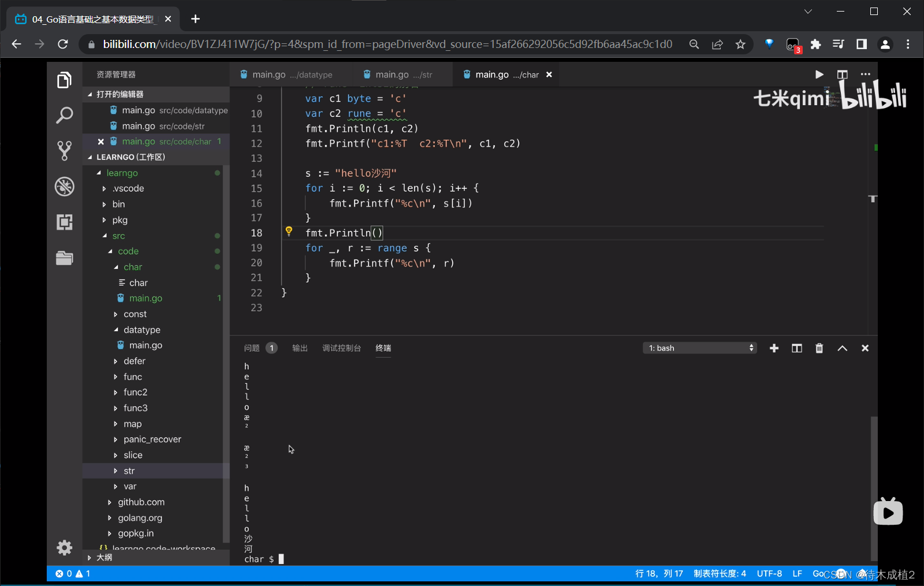Split the editor to the right
924x586 pixels.
(842, 75)
